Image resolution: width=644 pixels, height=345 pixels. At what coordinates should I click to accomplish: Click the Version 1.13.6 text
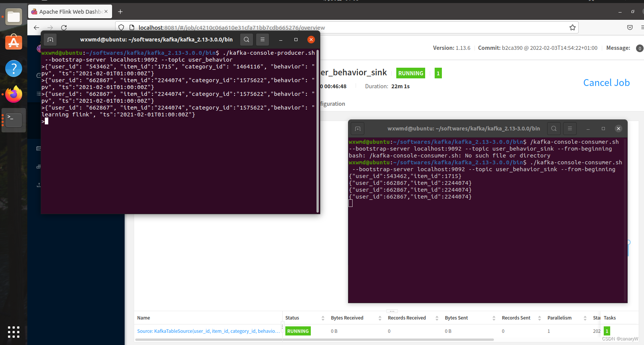tap(451, 48)
